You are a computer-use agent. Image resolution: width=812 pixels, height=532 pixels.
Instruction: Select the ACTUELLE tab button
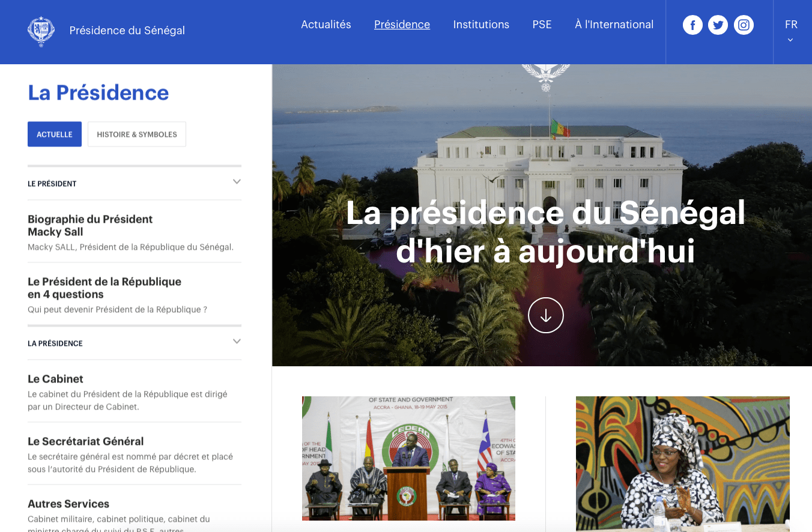55,135
